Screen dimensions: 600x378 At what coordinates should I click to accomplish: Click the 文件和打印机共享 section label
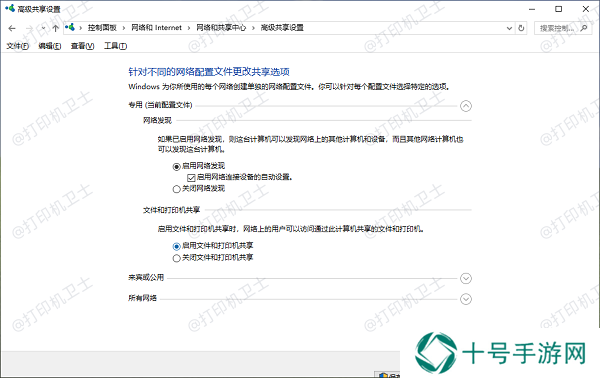tap(171, 210)
